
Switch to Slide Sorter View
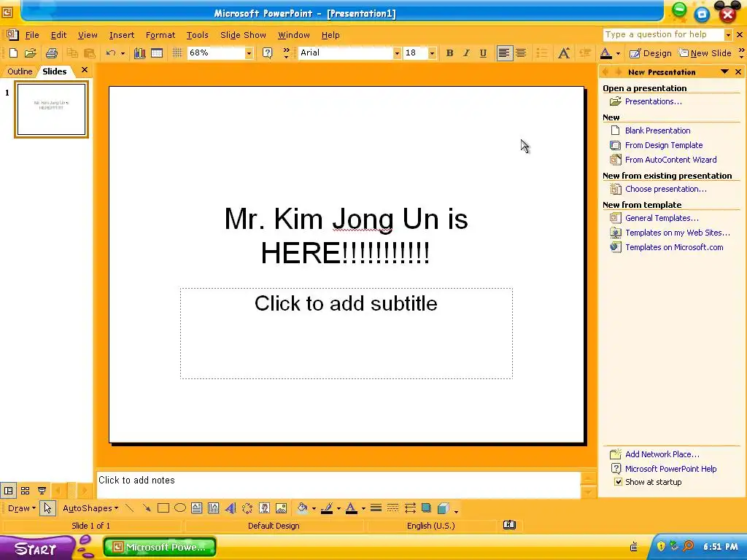(x=26, y=491)
